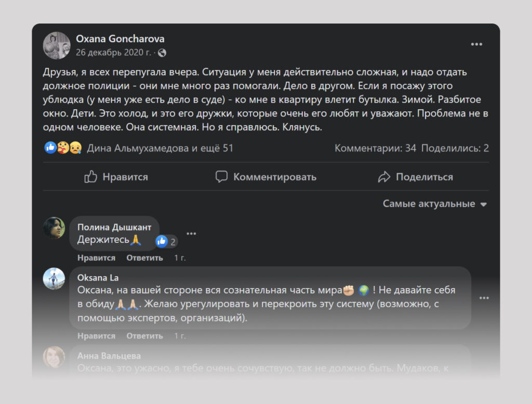Reply to Oksana La's comment

[144, 336]
